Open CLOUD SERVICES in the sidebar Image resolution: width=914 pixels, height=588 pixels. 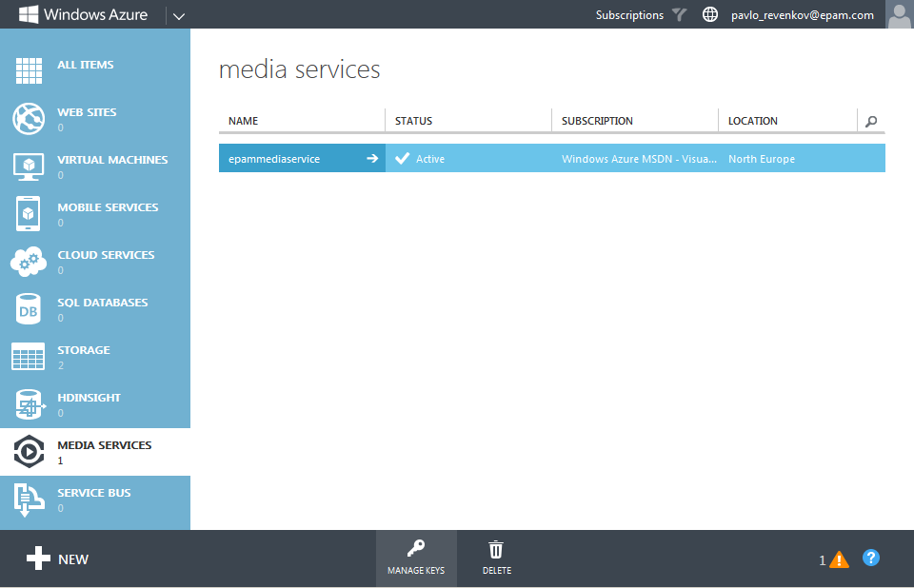point(29,262)
